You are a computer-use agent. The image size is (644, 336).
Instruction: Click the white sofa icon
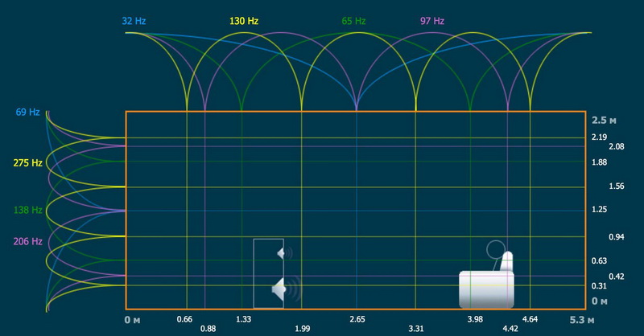click(x=485, y=288)
